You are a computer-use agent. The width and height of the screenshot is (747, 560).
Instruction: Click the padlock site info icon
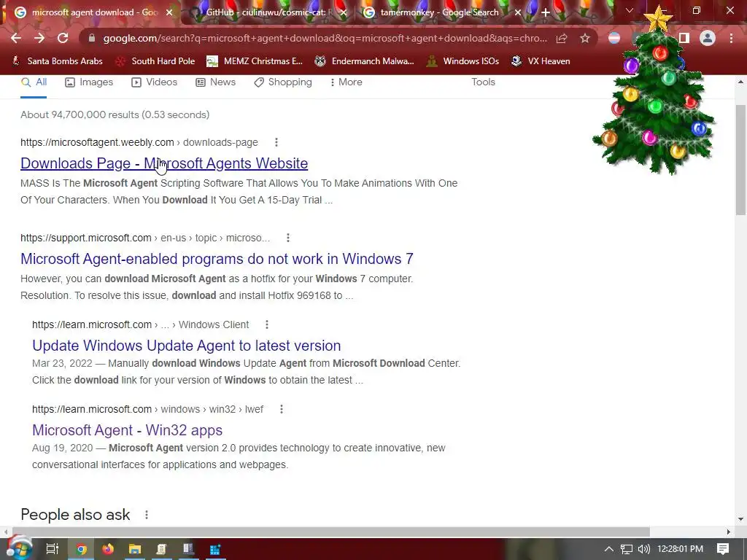(92, 38)
